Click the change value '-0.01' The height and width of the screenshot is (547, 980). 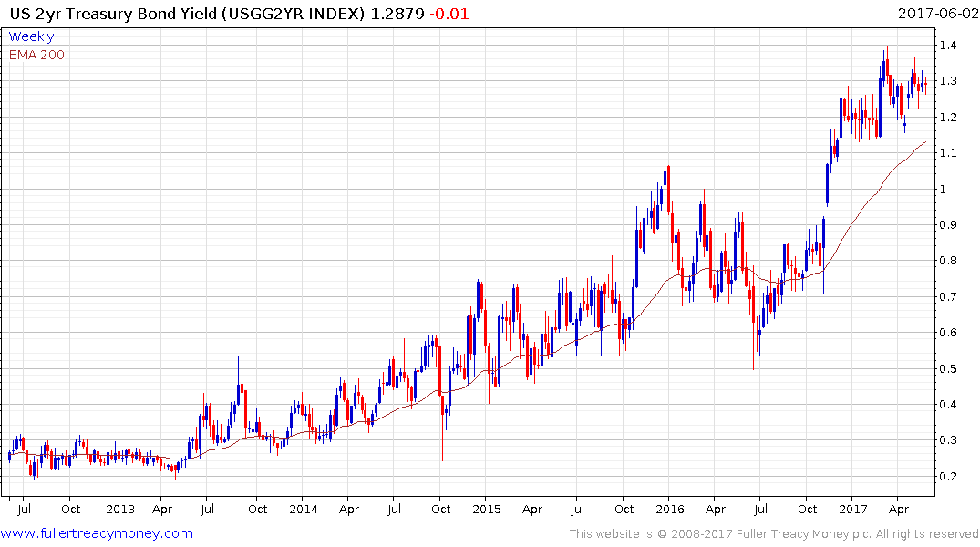[x=449, y=14]
